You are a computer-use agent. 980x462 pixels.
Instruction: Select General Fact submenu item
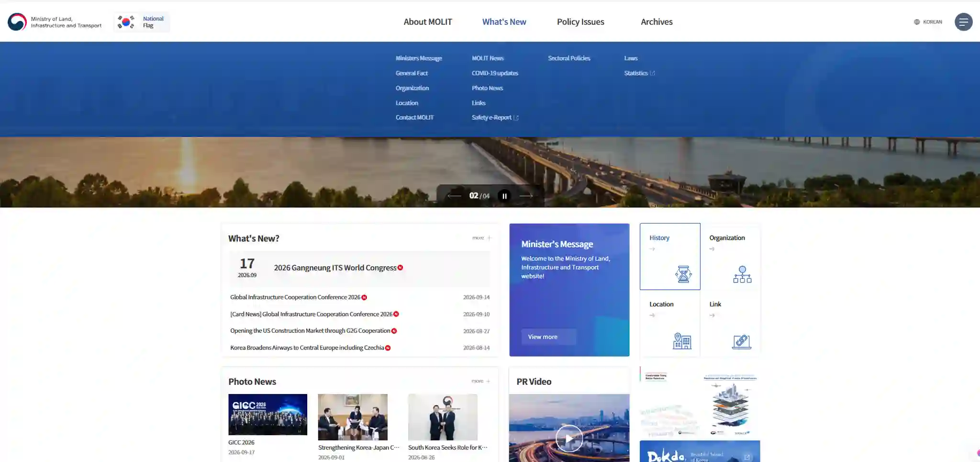point(412,73)
